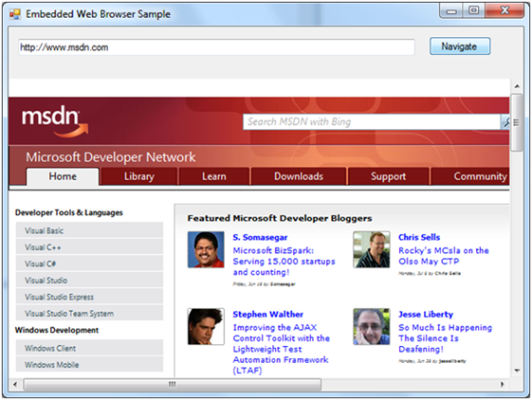Open the Jesse Liberty name link
Image resolution: width=532 pixels, height=400 pixels.
coord(426,314)
